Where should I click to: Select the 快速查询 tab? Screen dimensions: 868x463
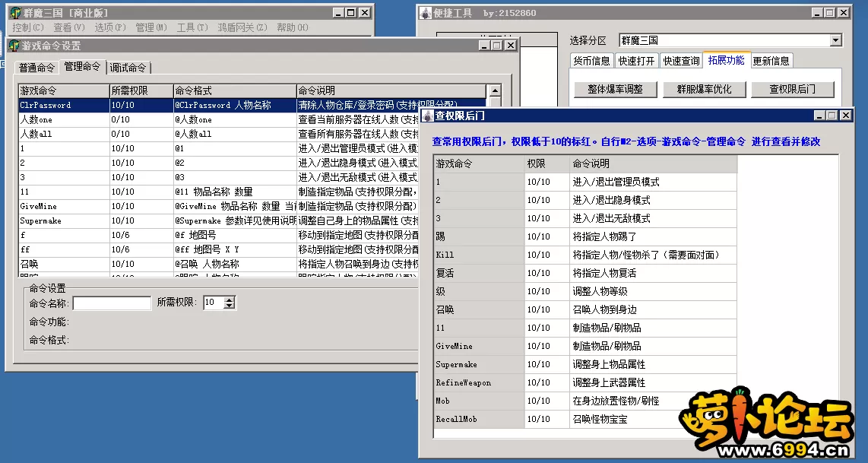pos(682,61)
